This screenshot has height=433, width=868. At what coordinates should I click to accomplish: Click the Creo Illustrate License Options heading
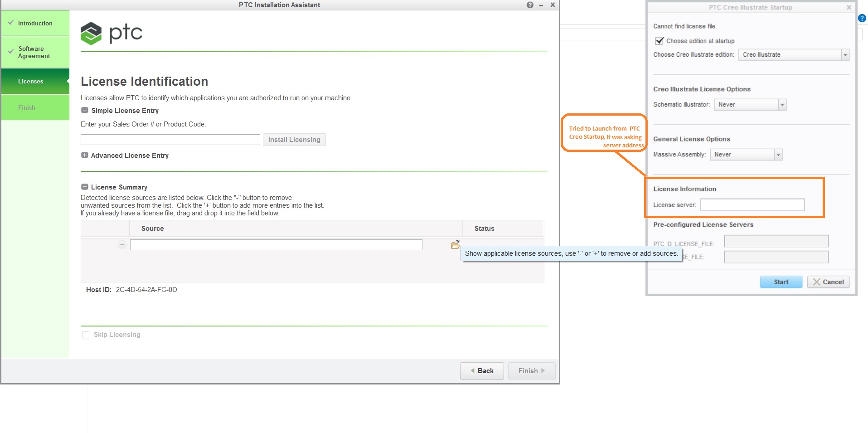(702, 89)
